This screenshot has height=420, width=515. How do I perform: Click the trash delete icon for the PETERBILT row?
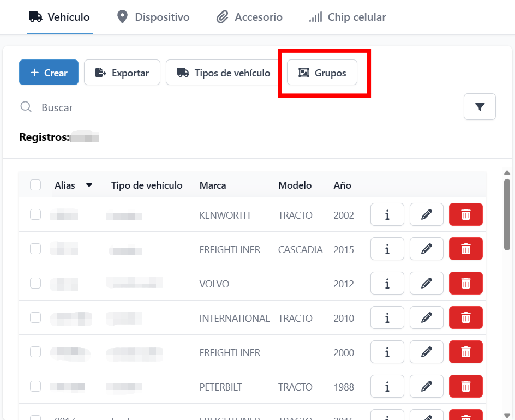pos(465,386)
